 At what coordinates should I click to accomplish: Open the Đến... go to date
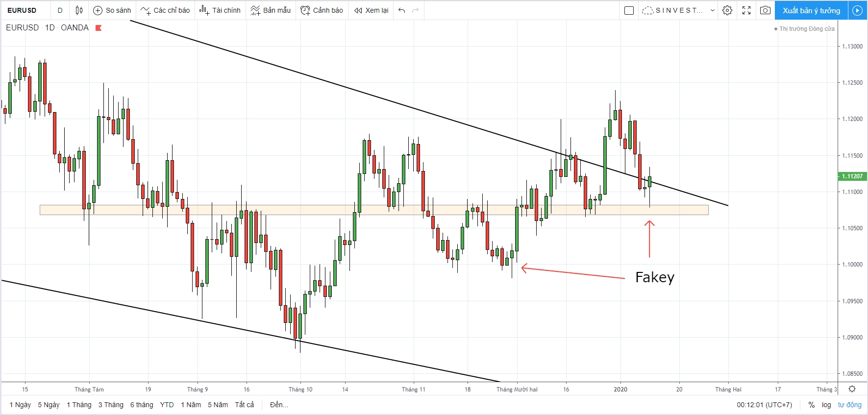279,405
